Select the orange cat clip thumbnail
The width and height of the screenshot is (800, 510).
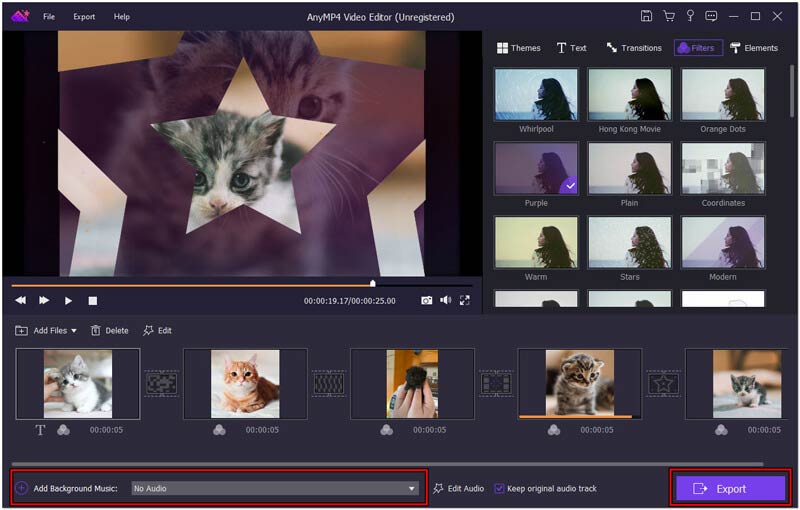coord(245,383)
